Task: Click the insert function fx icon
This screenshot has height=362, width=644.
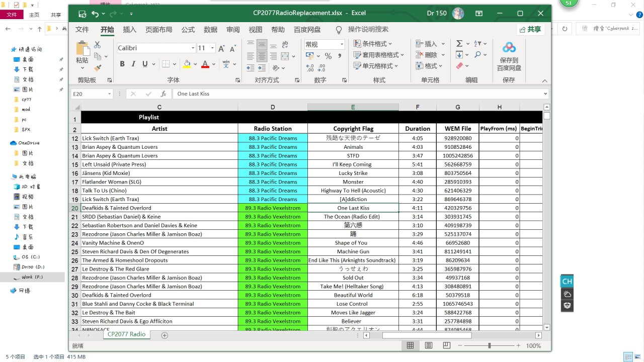Action: coord(164,94)
